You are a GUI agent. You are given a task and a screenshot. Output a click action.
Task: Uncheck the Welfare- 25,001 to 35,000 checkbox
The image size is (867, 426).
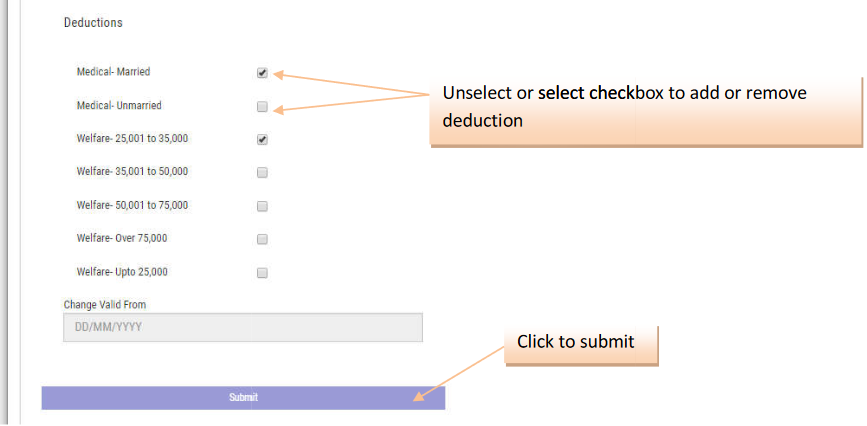pyautogui.click(x=262, y=139)
